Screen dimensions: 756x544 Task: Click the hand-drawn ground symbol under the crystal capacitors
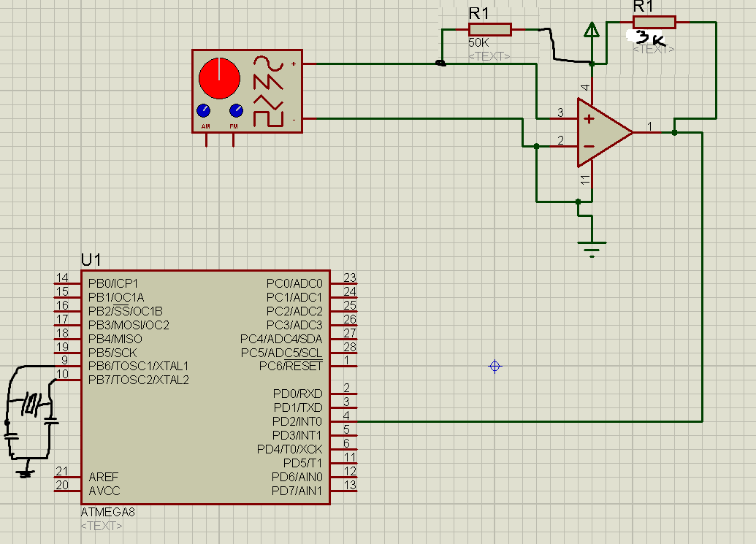tap(26, 472)
